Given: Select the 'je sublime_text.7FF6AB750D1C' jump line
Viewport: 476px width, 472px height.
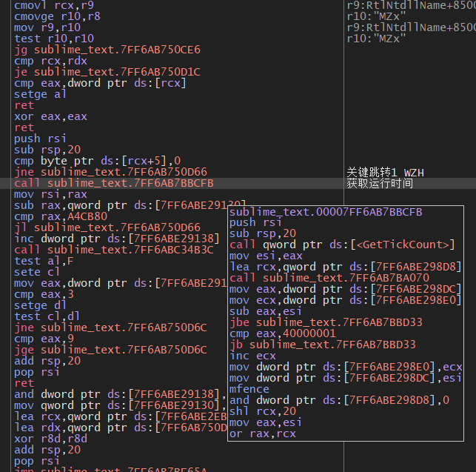Looking at the screenshot, I should [107, 72].
